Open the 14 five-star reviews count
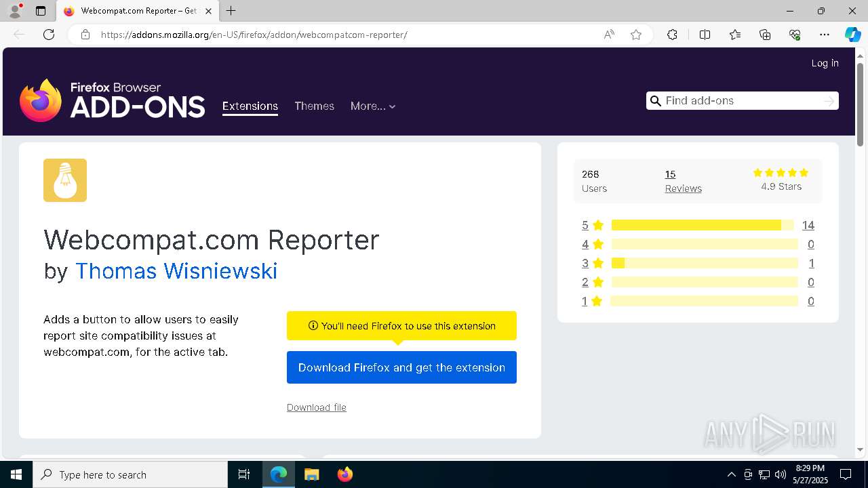 pyautogui.click(x=808, y=225)
